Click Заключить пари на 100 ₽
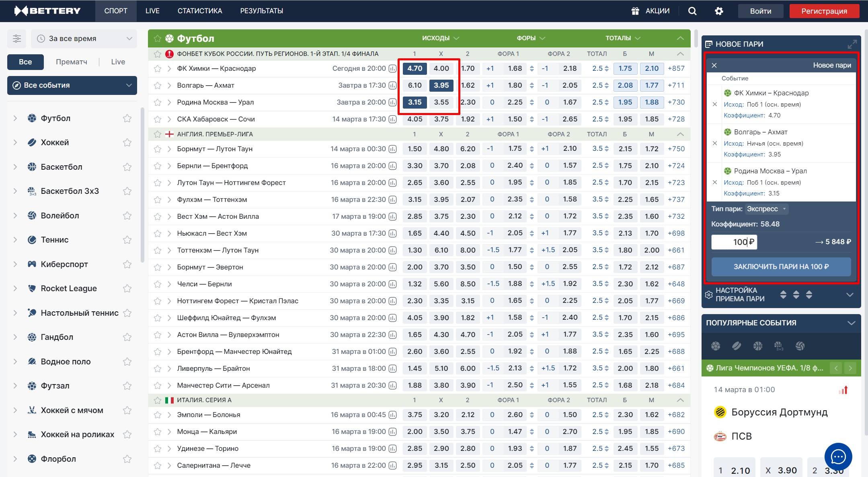The image size is (868, 477). 781,267
